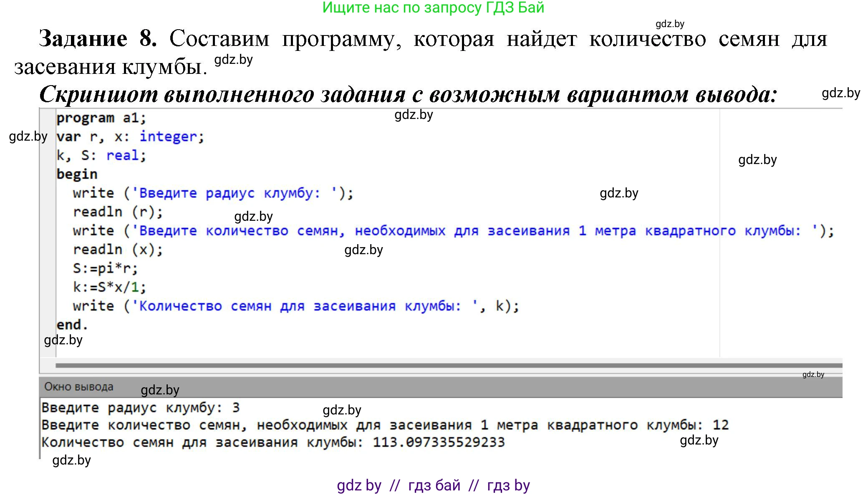This screenshot has height=495, width=868.
Task: Click the 'S:=pi*r;' assignment line
Action: [105, 268]
